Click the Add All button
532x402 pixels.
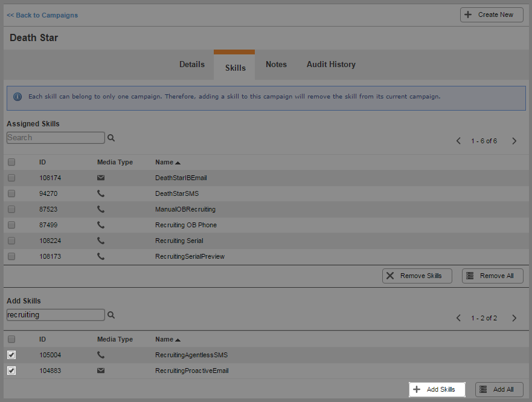tap(499, 389)
